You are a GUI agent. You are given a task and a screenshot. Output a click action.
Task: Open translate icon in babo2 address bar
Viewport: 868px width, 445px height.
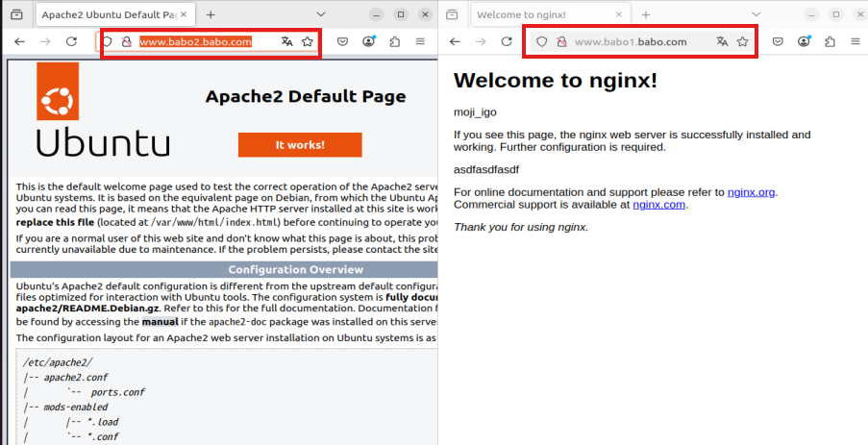(286, 42)
